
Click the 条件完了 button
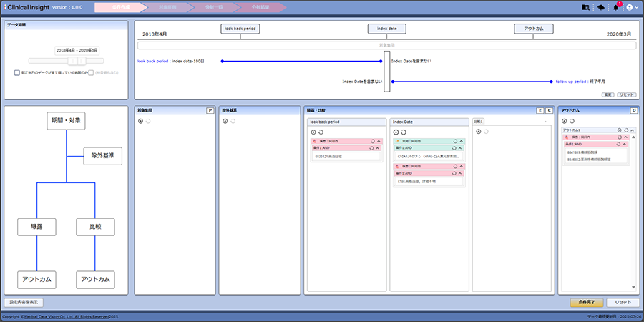point(587,302)
